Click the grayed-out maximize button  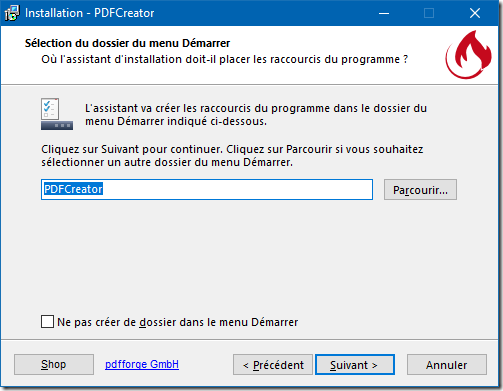[429, 13]
